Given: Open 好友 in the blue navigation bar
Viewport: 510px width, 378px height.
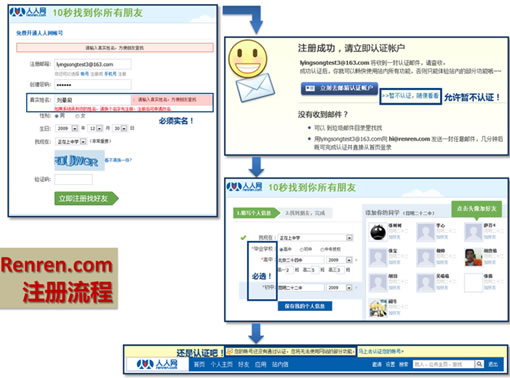Looking at the screenshot, I should [x=244, y=364].
